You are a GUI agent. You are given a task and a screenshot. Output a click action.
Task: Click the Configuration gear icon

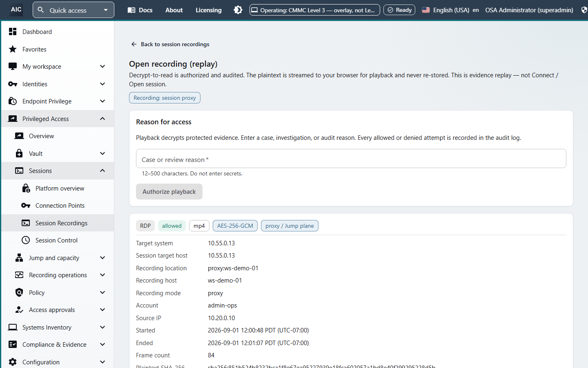(13, 362)
